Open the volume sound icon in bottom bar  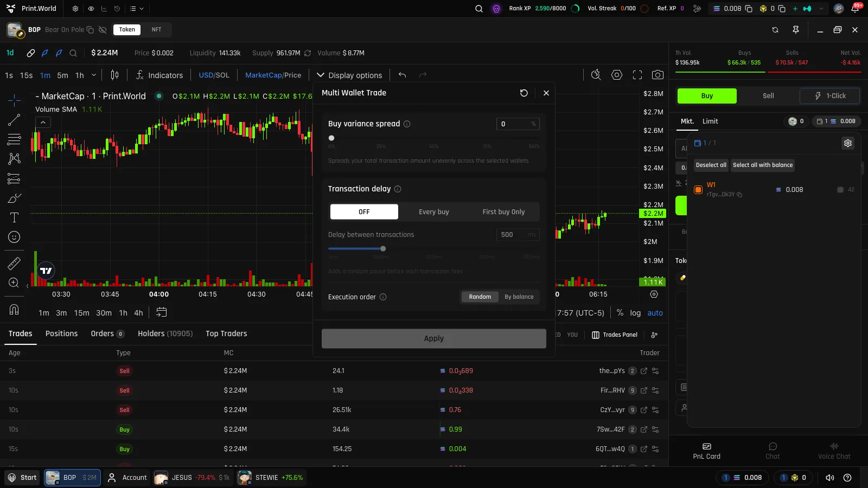pos(830,478)
